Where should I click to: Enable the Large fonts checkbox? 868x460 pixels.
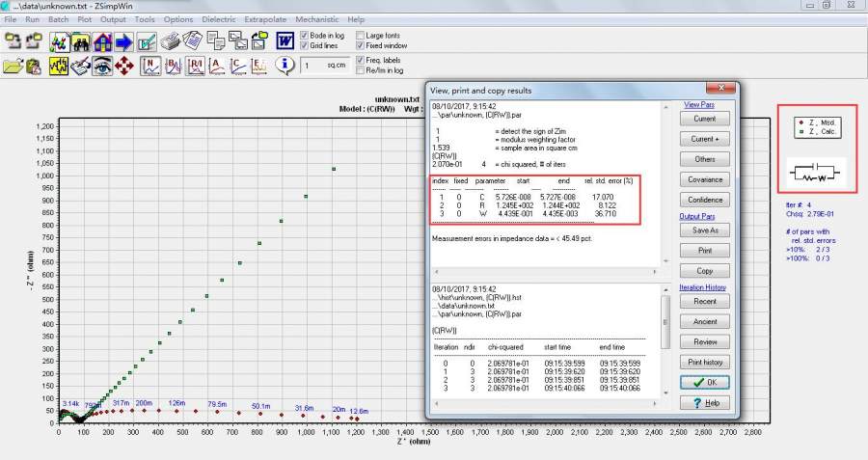pyautogui.click(x=361, y=36)
